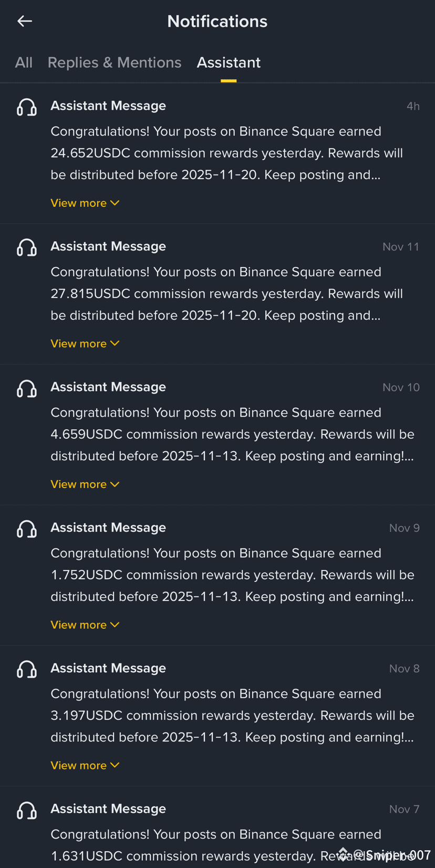Click headset icon of Nov 9 message

[x=27, y=529]
